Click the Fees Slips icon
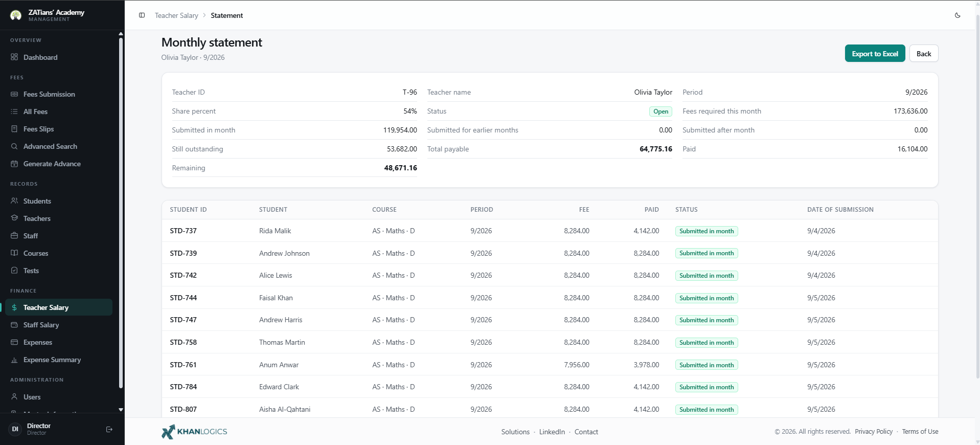Image resolution: width=980 pixels, height=445 pixels. click(x=14, y=129)
